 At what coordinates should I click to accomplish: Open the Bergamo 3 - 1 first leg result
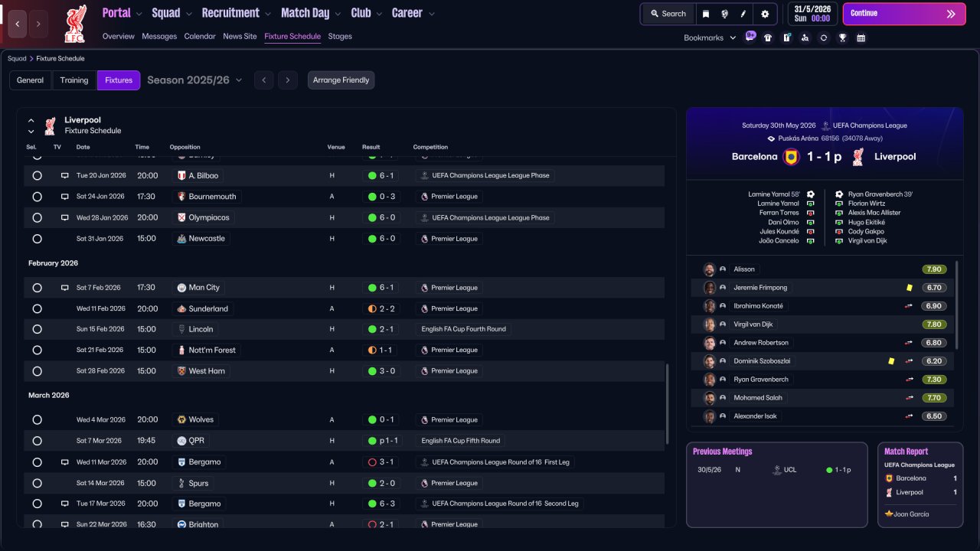coord(381,462)
